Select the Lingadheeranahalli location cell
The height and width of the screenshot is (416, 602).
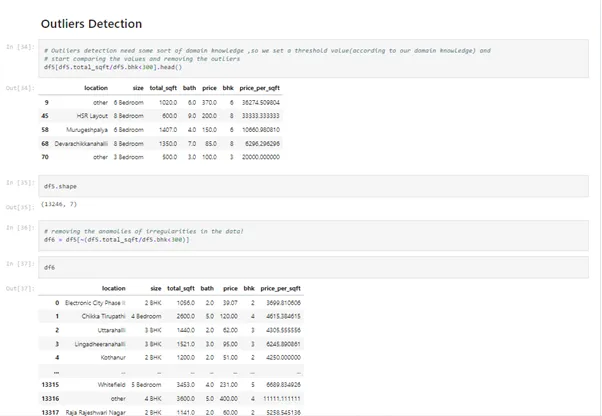pos(100,344)
